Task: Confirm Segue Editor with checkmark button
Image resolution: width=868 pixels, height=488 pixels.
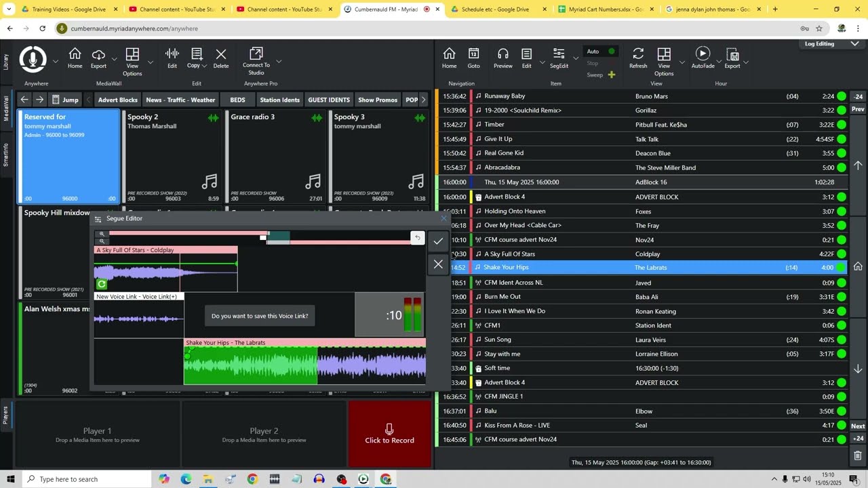Action: tap(438, 241)
